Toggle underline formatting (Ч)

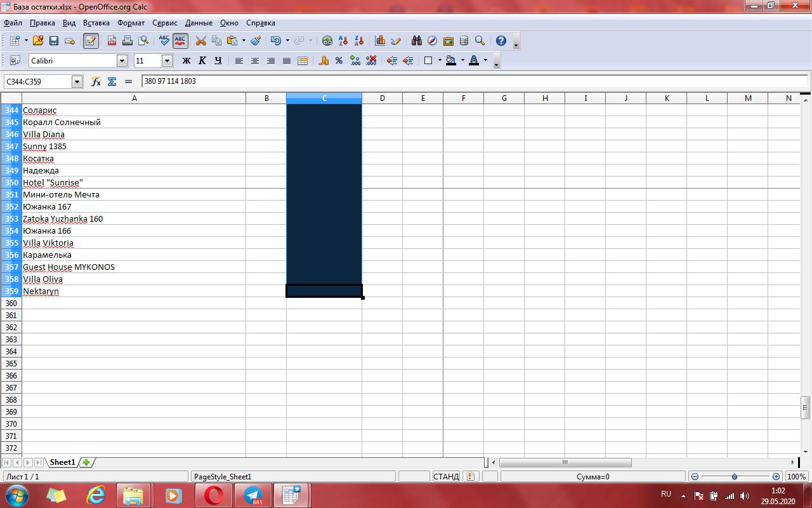pos(218,60)
